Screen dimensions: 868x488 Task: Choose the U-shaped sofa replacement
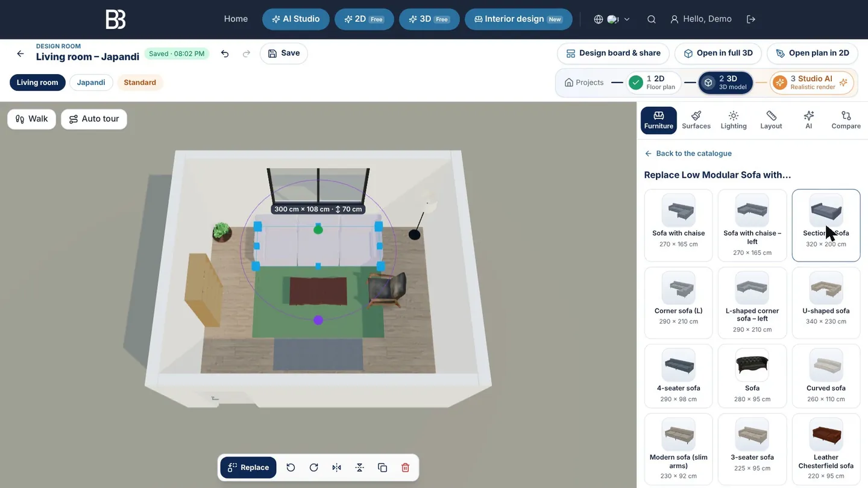point(826,303)
